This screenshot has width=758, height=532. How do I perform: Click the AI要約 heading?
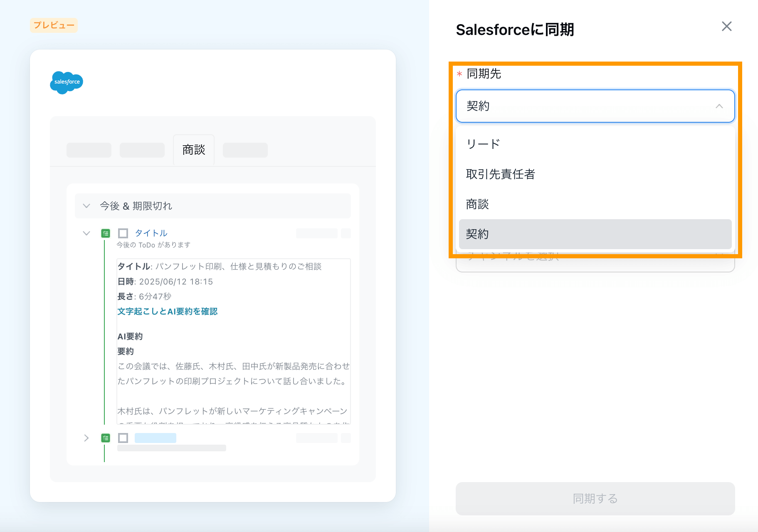(x=130, y=337)
